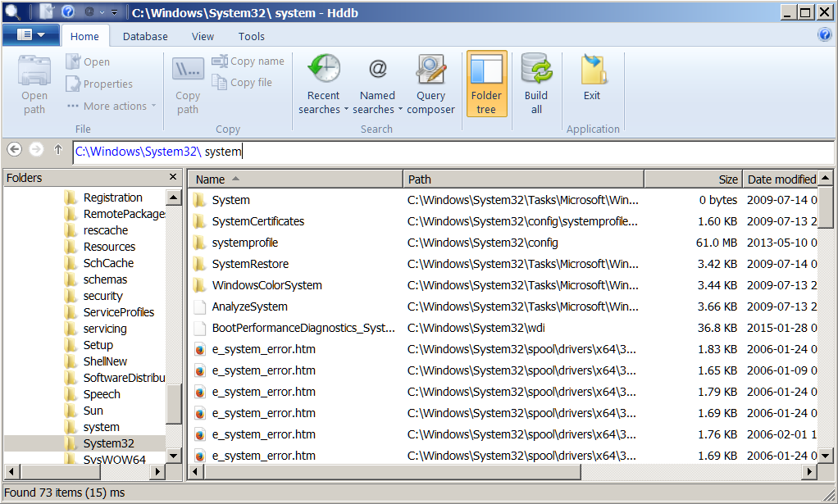Select the WindowsColorSystem result row
This screenshot has height=504, width=838.
[503, 285]
